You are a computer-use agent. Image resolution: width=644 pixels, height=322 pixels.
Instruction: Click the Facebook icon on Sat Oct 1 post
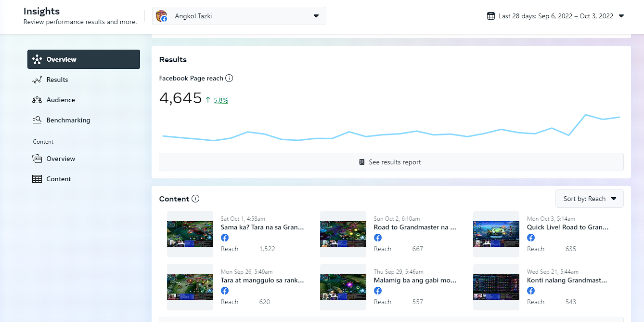[225, 238]
